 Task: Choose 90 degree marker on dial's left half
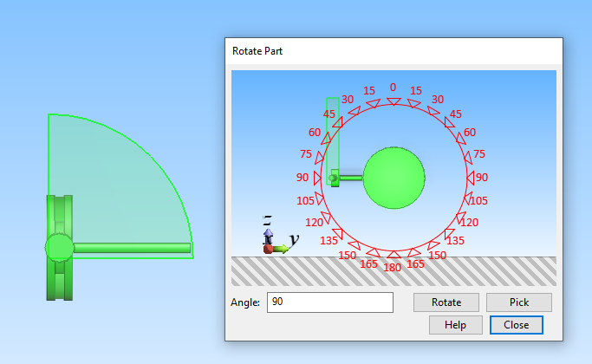point(317,178)
